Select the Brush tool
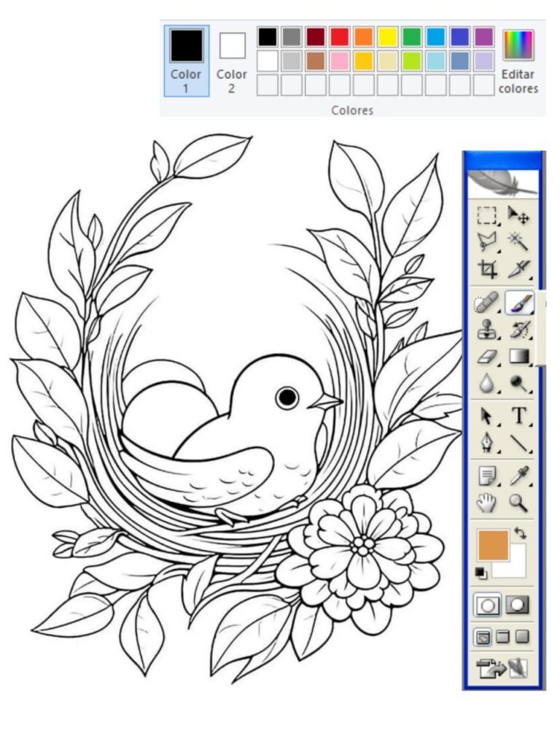The width and height of the screenshot is (560, 747). tap(519, 303)
